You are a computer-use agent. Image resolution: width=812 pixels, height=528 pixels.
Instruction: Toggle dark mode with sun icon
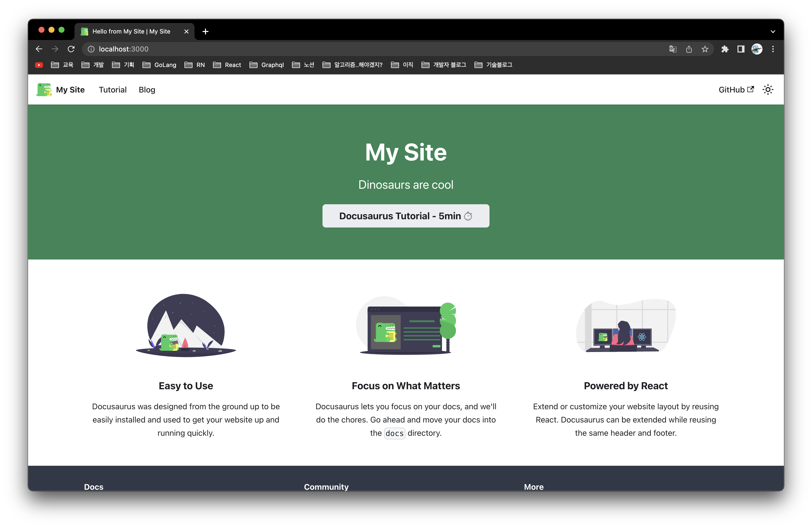coord(768,90)
